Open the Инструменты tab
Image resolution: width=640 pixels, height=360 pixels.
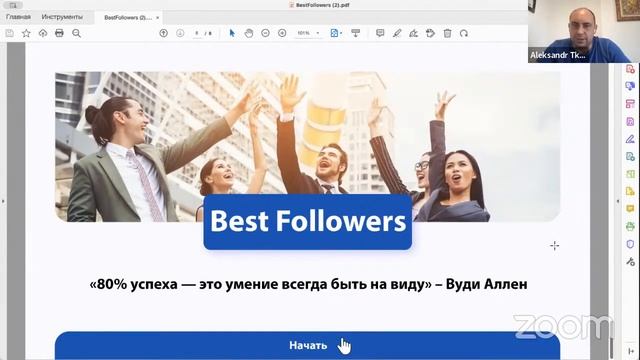click(62, 17)
